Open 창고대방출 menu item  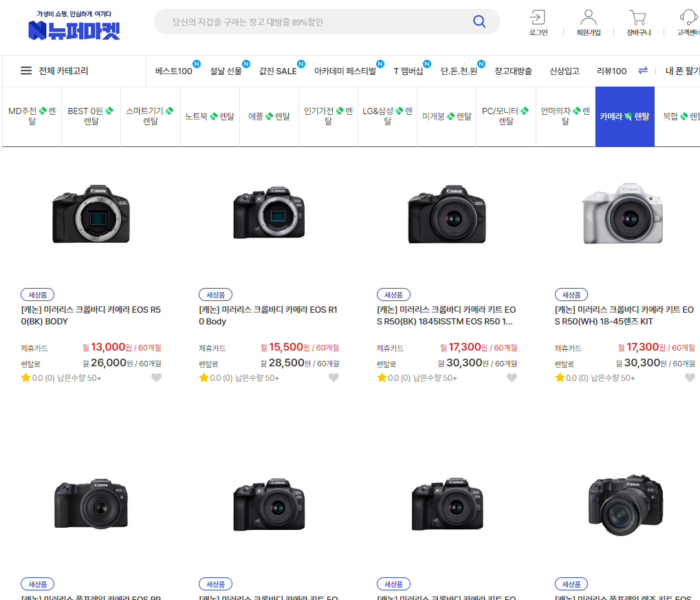click(513, 71)
